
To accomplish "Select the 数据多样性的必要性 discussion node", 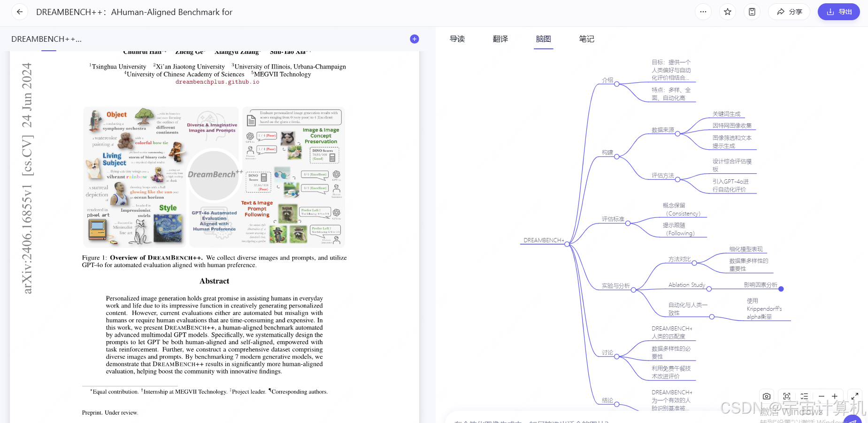I will (671, 353).
